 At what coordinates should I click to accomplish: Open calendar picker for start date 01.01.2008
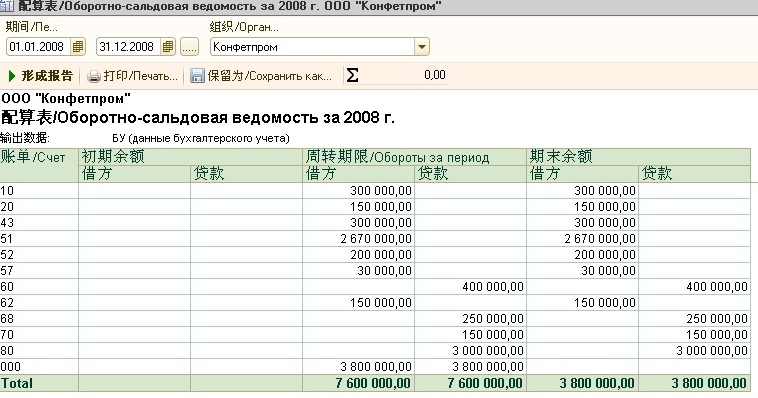pyautogui.click(x=78, y=47)
